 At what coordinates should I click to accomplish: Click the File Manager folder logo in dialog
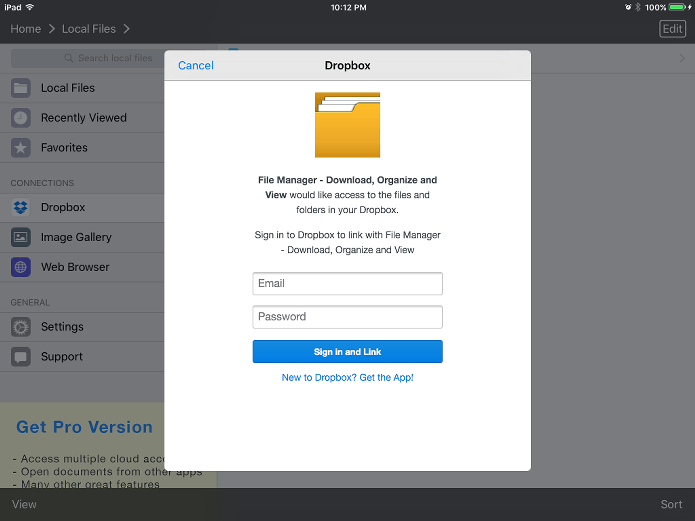[x=348, y=125]
